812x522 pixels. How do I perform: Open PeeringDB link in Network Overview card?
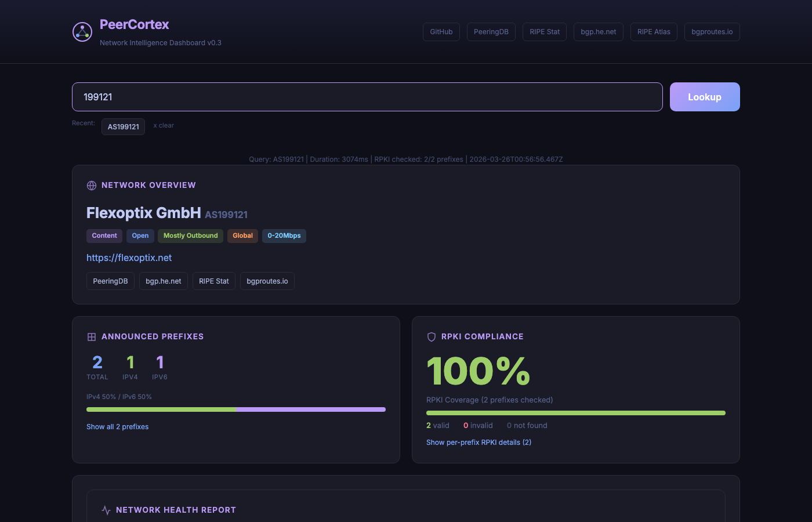[110, 281]
